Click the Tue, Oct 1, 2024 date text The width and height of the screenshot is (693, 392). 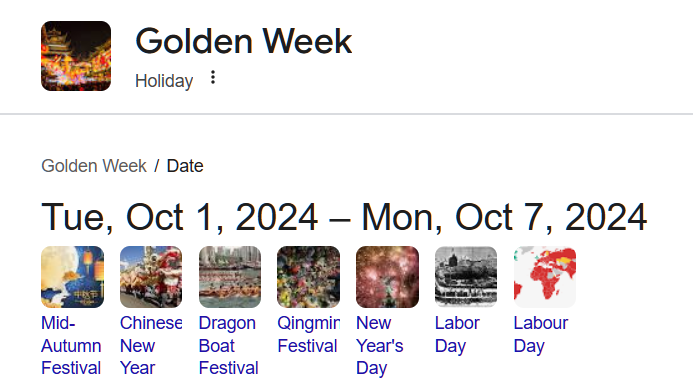[179, 217]
